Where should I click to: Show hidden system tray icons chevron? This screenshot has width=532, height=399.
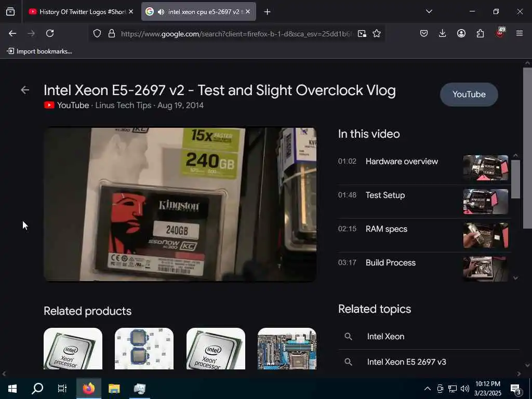[x=428, y=389]
